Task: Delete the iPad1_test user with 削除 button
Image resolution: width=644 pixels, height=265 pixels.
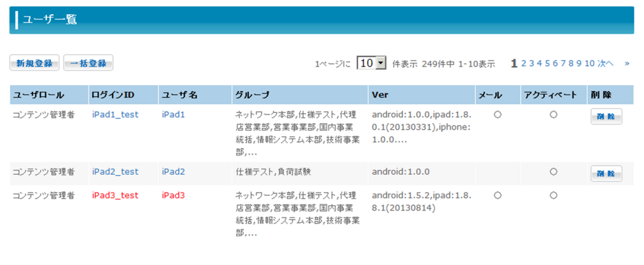Action: [x=606, y=117]
